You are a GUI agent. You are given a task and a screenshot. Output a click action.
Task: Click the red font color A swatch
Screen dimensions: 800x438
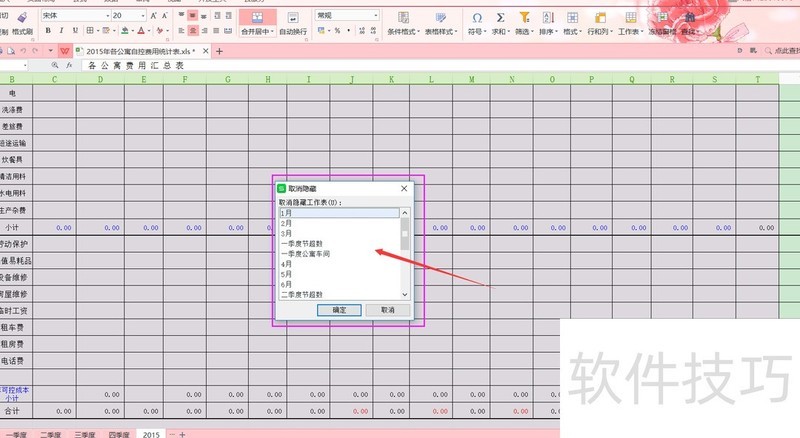141,31
